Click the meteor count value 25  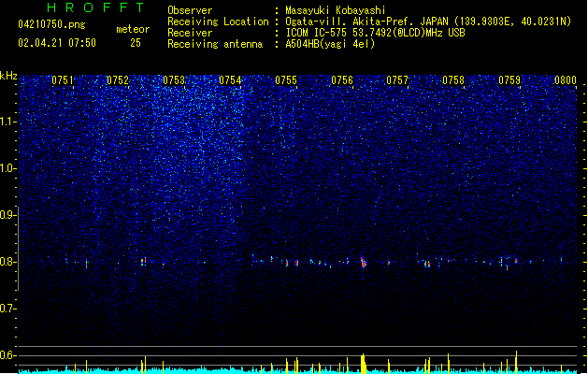click(136, 43)
